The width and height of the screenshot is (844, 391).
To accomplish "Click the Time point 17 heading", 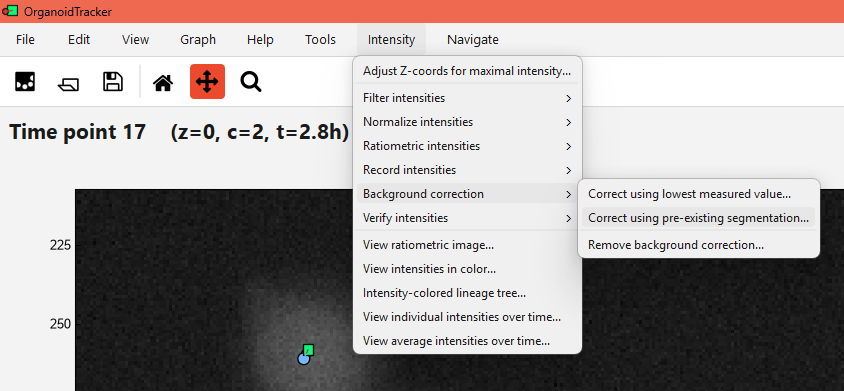I will [78, 132].
